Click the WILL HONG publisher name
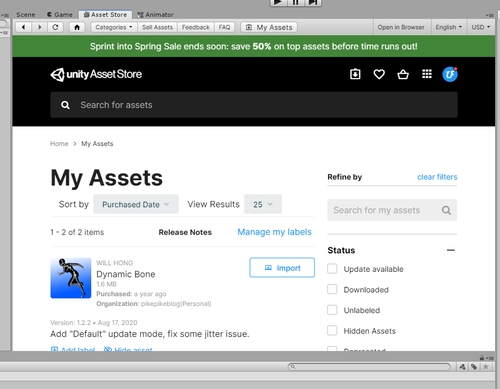This screenshot has height=389, width=500. click(114, 263)
